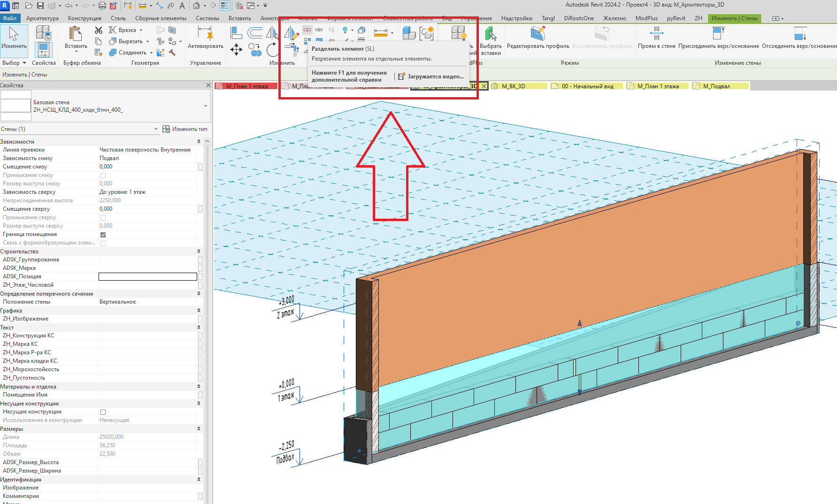Toggle the Примыкание сверху checkbox
The image size is (837, 504).
pyautogui.click(x=103, y=218)
